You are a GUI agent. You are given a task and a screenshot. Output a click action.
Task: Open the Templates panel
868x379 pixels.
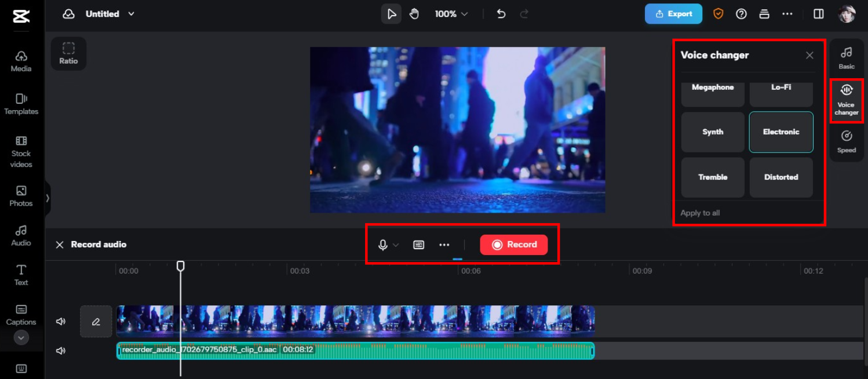click(x=21, y=104)
